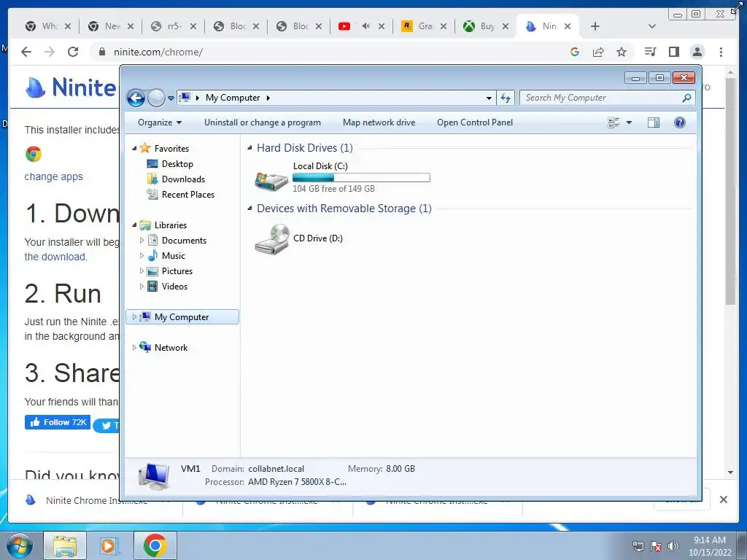Open Recent Places in Favorites
This screenshot has height=560, width=747.
187,194
